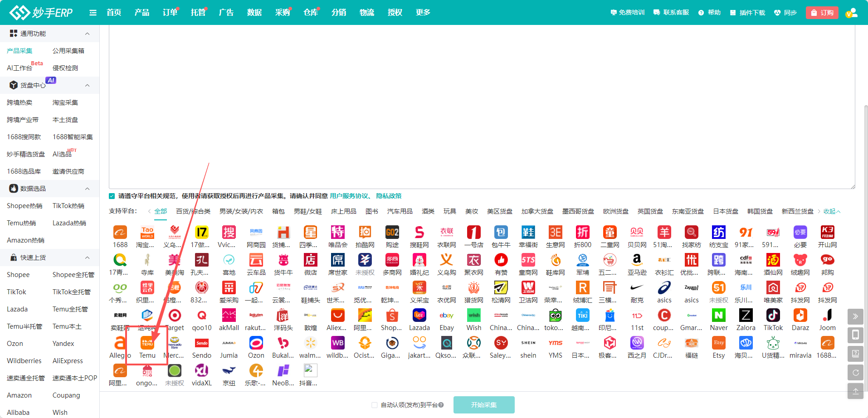This screenshot has width=868, height=418.
Task: Click the back-to-top floating button
Action: click(855, 391)
